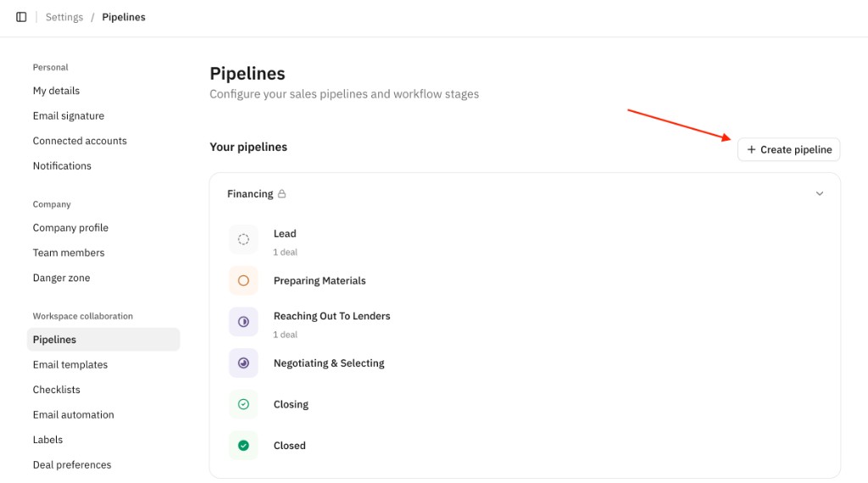Click the Financing pipeline name
The height and width of the screenshot is (483, 868).
[250, 194]
